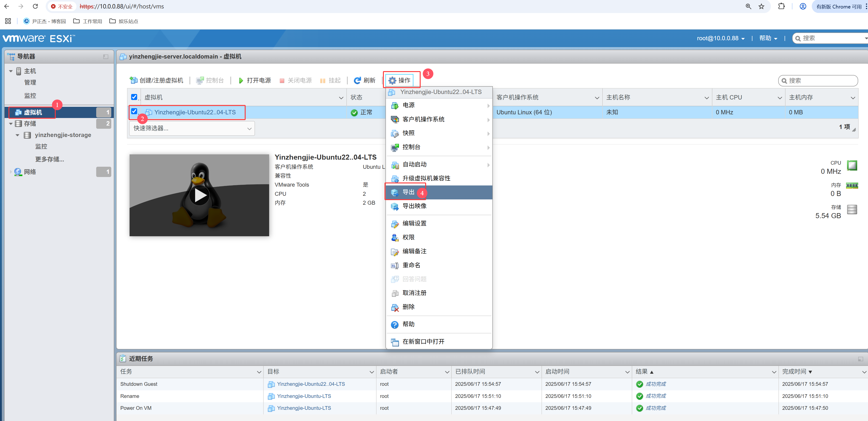Open the Snapshots (快照) submenu

408,133
